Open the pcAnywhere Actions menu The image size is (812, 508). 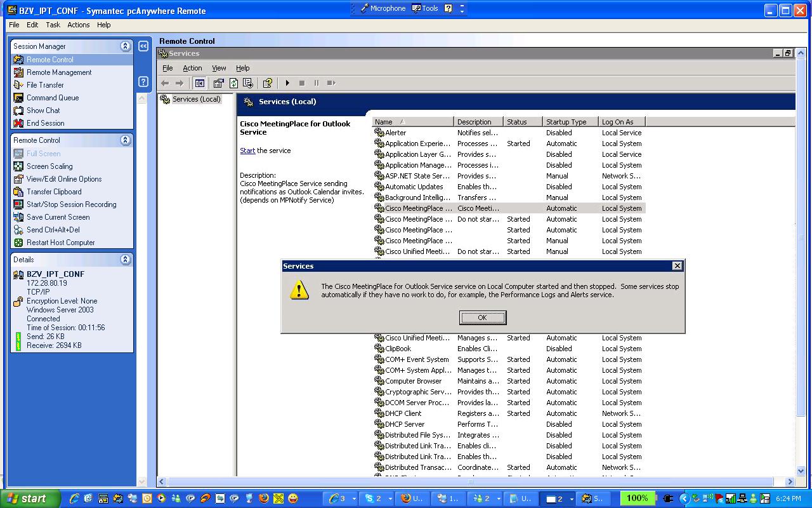click(79, 25)
